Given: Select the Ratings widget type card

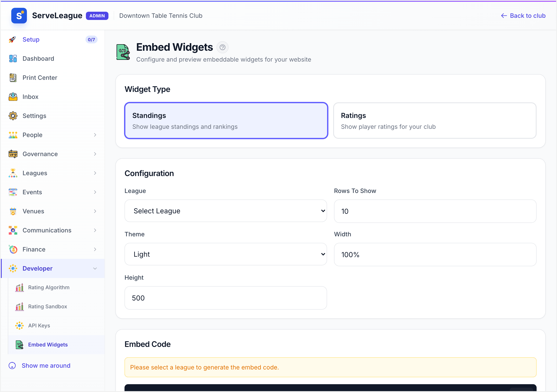Looking at the screenshot, I should 435,121.
